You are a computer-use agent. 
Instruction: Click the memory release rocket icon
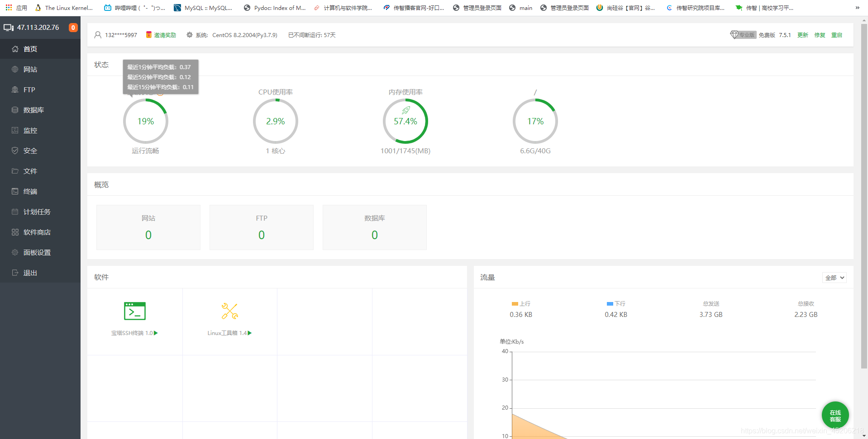[406, 110]
